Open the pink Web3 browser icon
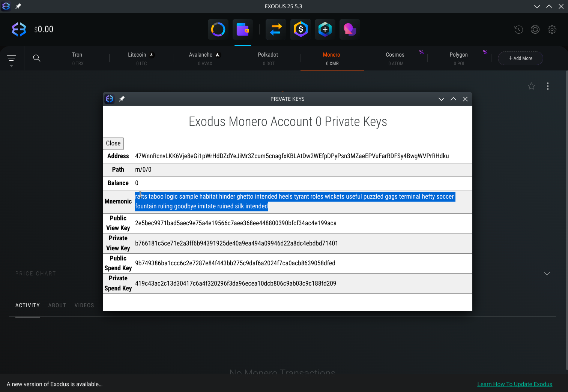The width and height of the screenshot is (568, 392). 349,29
